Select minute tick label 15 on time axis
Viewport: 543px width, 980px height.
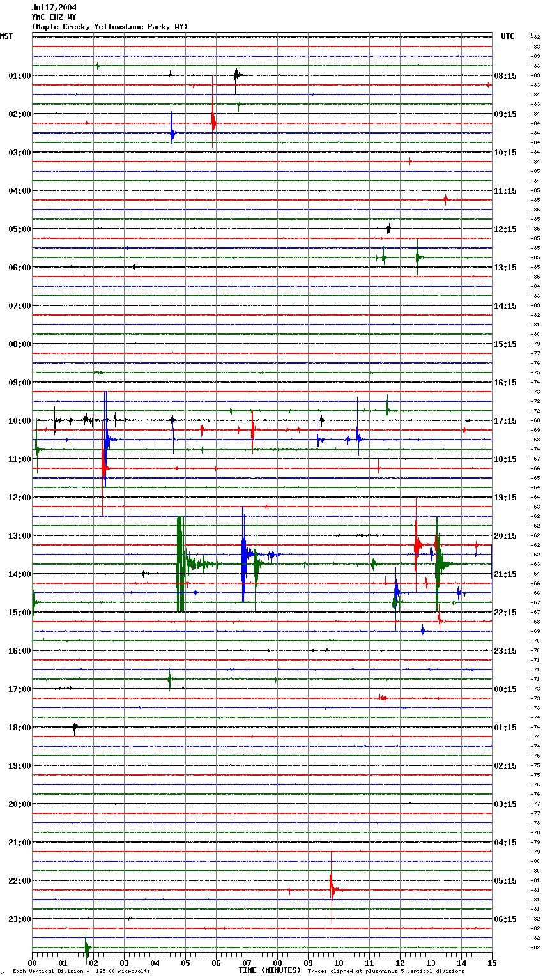[x=492, y=963]
